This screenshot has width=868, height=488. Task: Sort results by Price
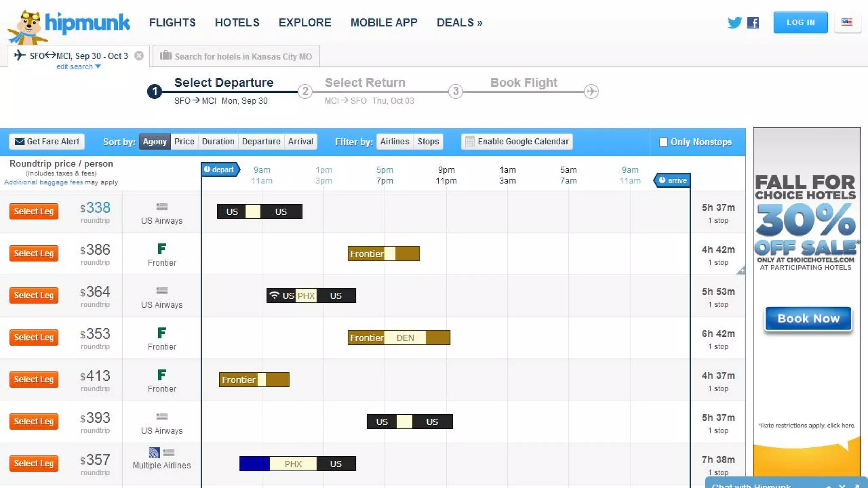[x=184, y=141]
